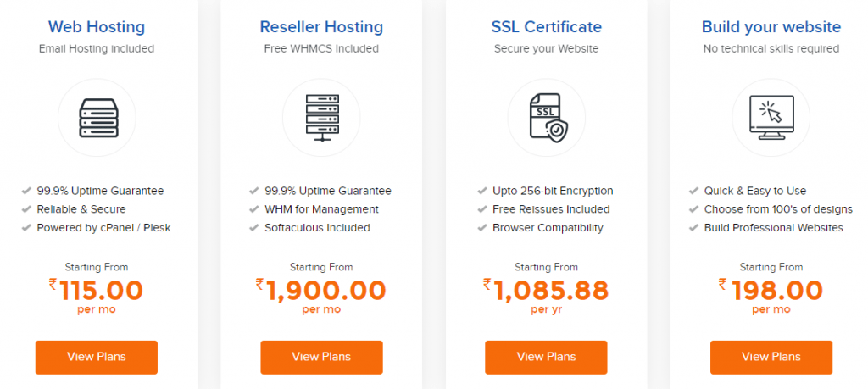
Task: Click the Web Hosting server stack icon
Action: [97, 117]
